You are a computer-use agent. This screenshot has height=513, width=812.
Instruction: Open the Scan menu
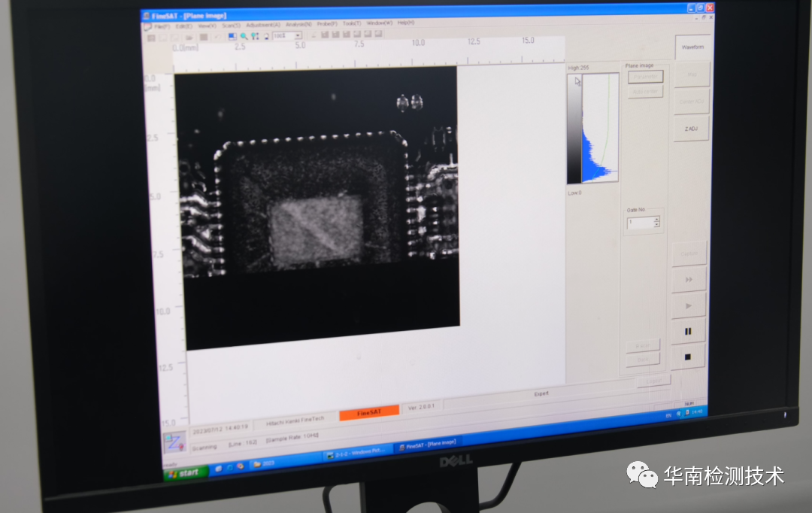pos(231,25)
